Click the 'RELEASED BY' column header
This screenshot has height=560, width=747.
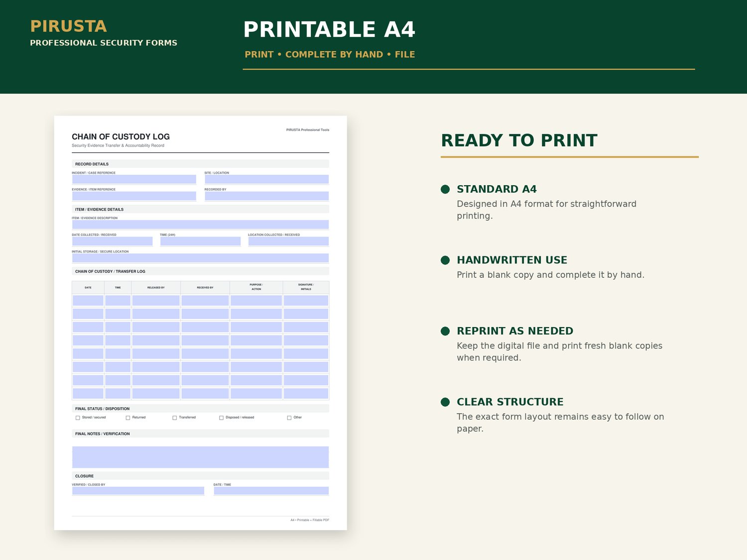[x=156, y=288]
